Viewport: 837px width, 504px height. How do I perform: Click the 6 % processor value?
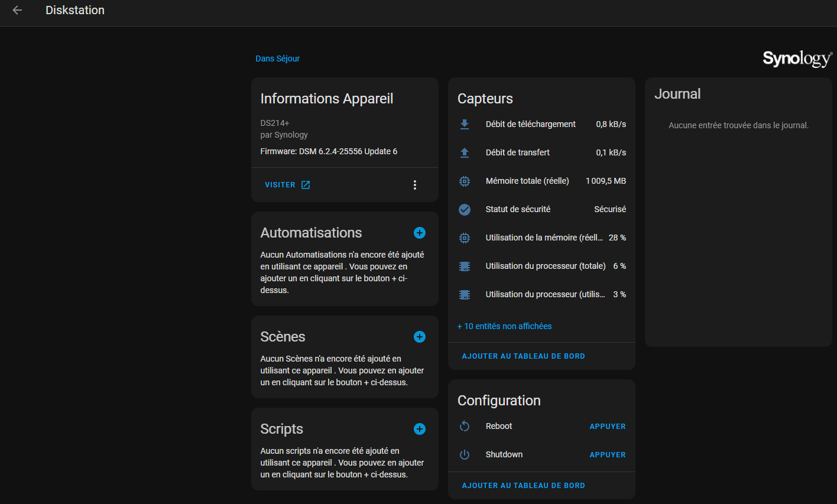(x=619, y=266)
